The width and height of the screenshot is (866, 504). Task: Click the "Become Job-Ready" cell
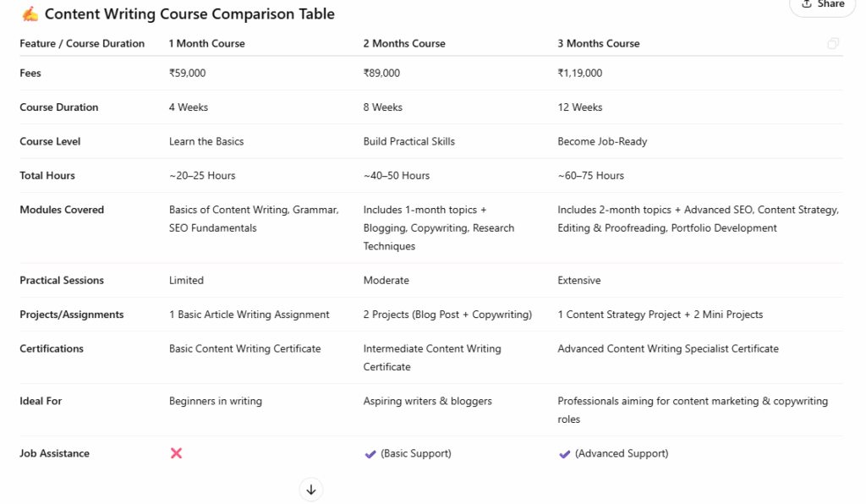click(602, 142)
